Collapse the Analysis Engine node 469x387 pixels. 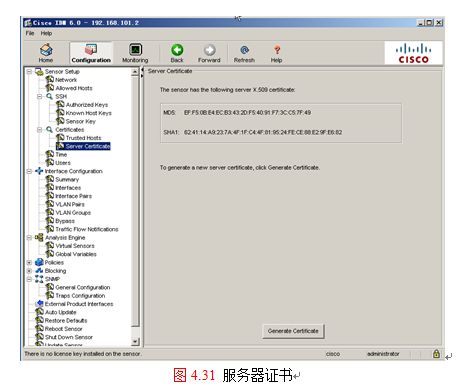pos(29,237)
